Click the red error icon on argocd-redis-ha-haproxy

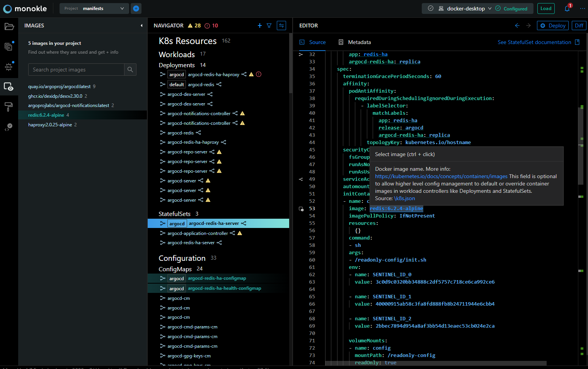[259, 75]
